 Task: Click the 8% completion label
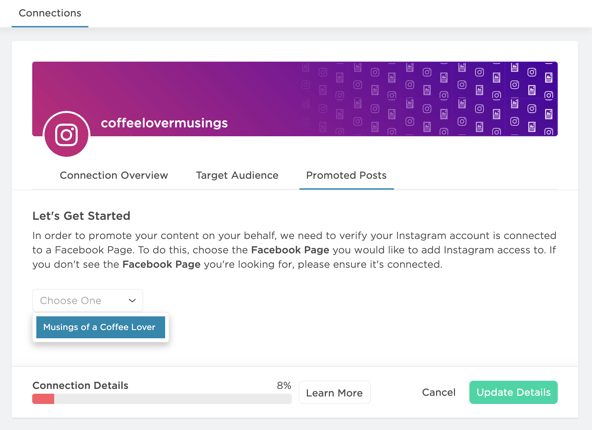284,385
